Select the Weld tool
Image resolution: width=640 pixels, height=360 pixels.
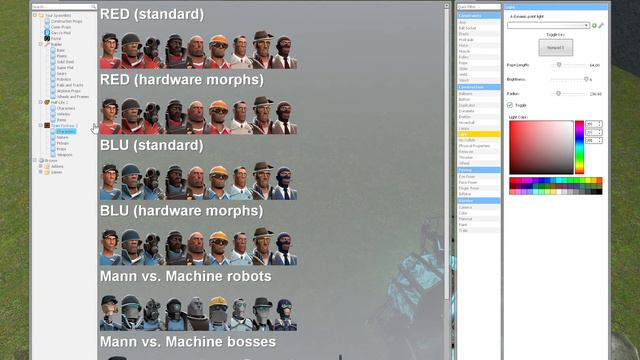tap(479, 74)
